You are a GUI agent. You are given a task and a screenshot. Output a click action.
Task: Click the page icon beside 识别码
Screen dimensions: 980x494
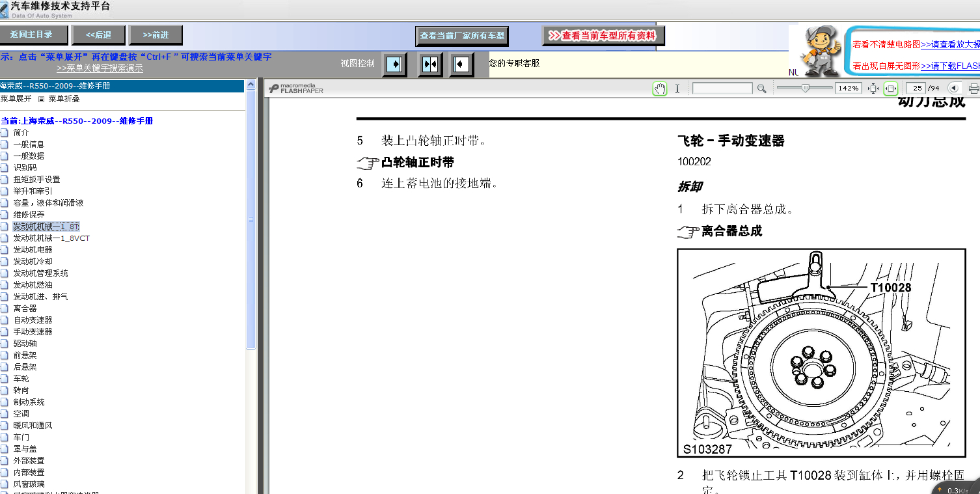(5, 168)
